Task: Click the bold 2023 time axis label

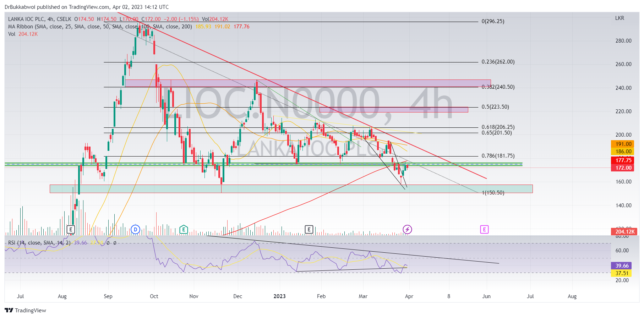Action: [x=279, y=296]
